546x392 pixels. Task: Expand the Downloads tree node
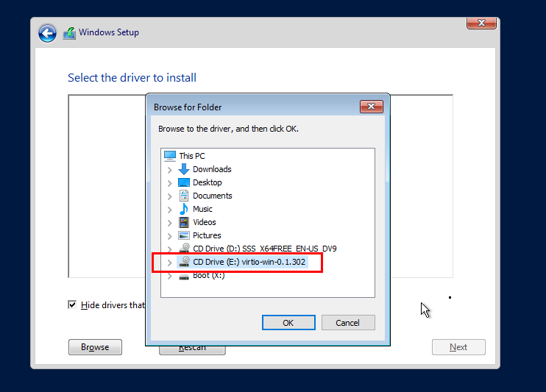pos(169,170)
